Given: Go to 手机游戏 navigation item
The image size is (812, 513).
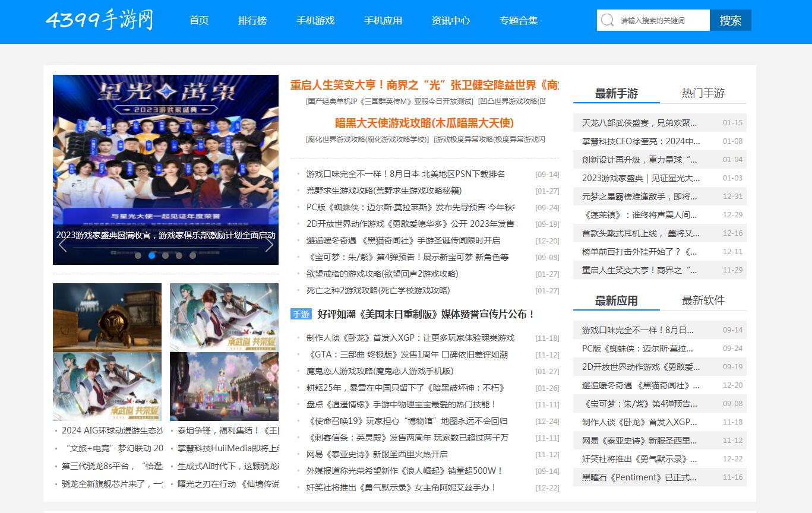Looking at the screenshot, I should pyautogui.click(x=315, y=20).
